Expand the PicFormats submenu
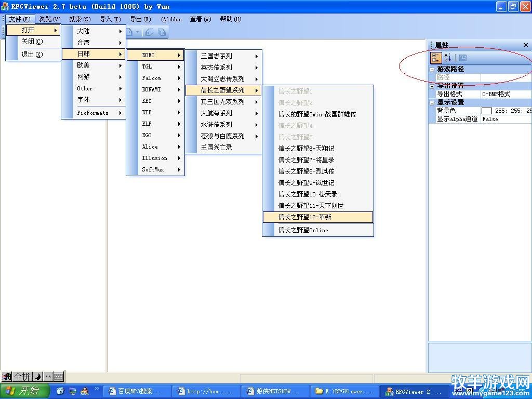Image resolution: width=532 pixels, height=399 pixels. point(94,113)
